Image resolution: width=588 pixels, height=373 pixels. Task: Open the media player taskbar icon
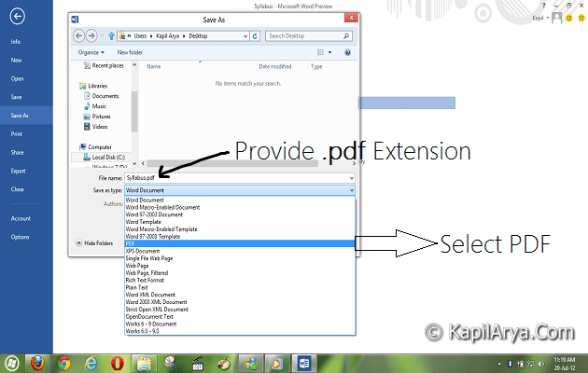(x=277, y=364)
